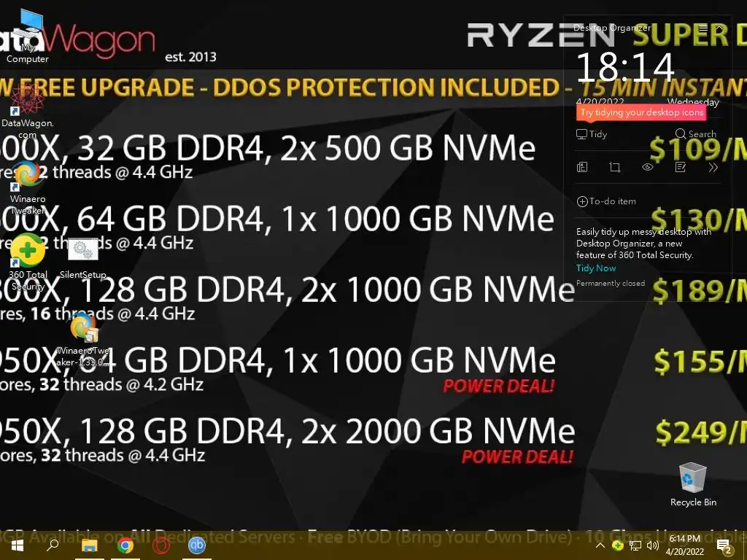Show hidden system tray icons
This screenshot has height=560, width=747.
(600, 545)
